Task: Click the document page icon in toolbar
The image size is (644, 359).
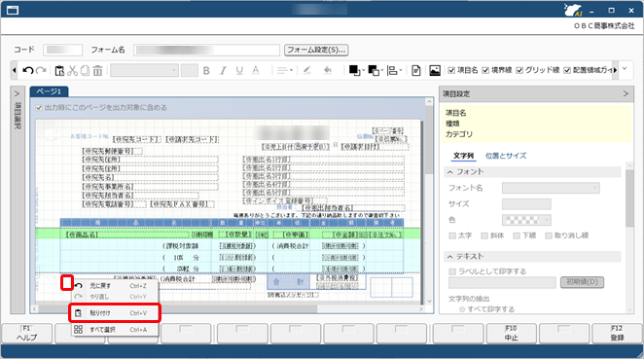Action: [416, 71]
